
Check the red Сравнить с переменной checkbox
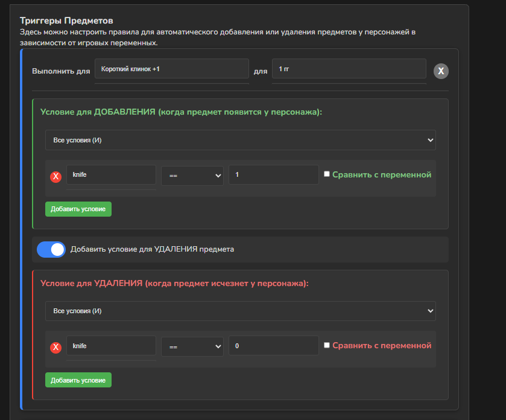click(x=327, y=345)
